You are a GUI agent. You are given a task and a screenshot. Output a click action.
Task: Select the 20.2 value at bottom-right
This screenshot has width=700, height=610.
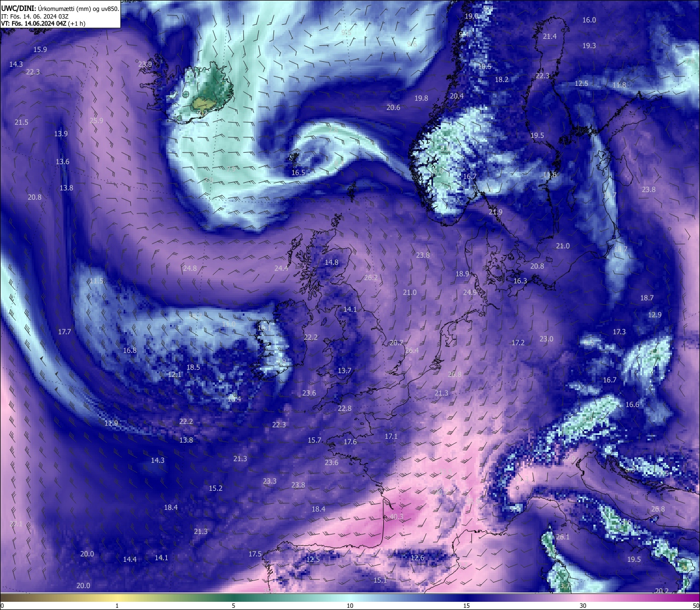pos(662,591)
